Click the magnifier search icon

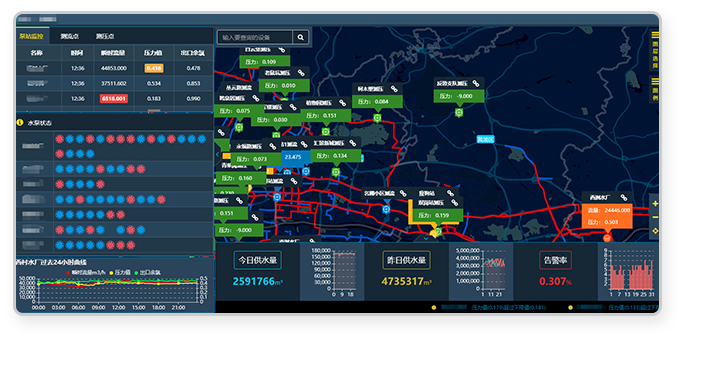point(300,37)
